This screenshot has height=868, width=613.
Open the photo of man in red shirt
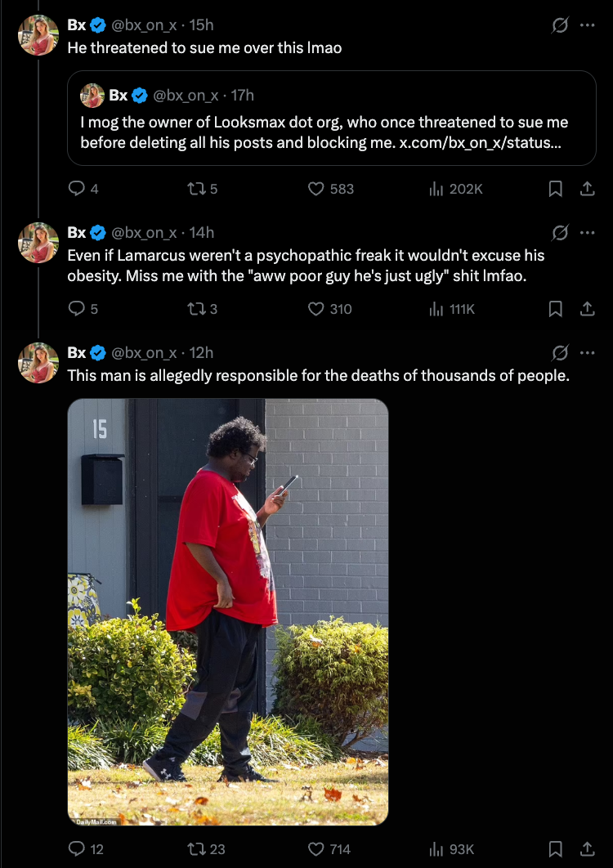pos(227,611)
